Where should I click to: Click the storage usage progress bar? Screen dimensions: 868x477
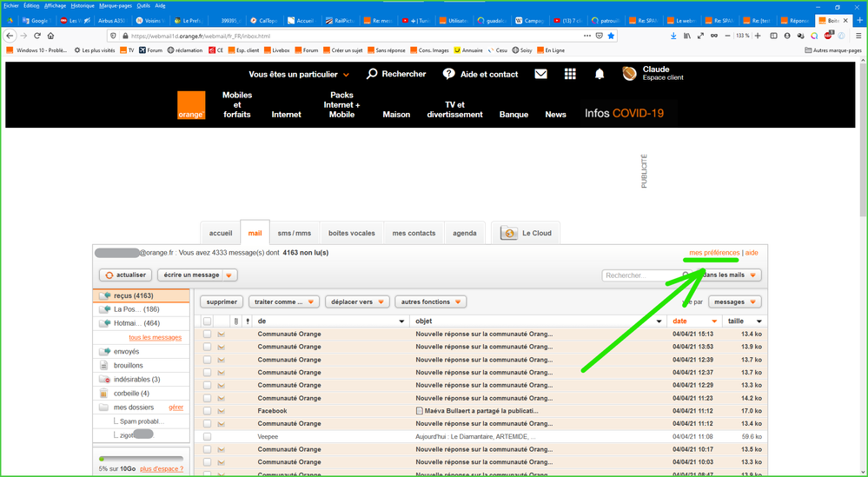click(141, 459)
